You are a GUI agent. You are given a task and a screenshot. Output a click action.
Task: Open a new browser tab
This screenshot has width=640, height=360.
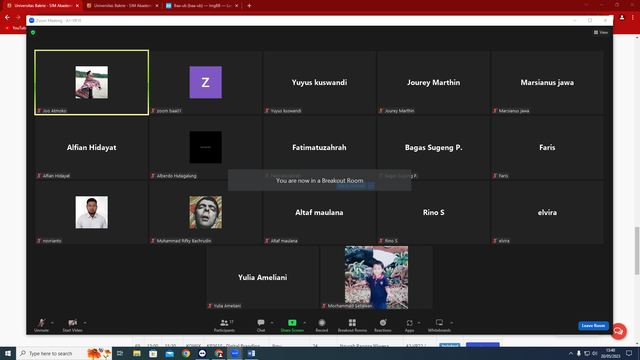249,6
